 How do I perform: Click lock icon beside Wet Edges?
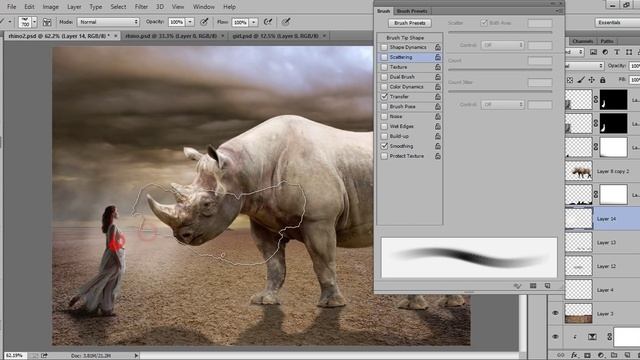(438, 126)
